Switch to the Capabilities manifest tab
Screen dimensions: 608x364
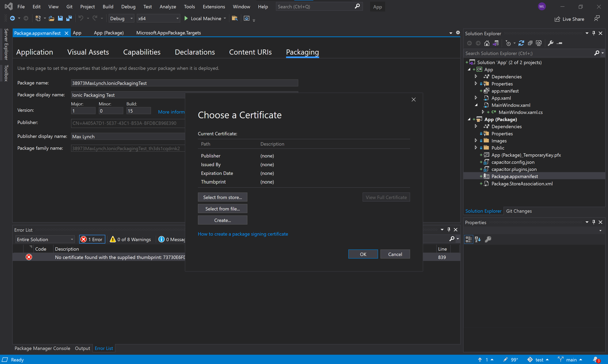pyautogui.click(x=142, y=52)
